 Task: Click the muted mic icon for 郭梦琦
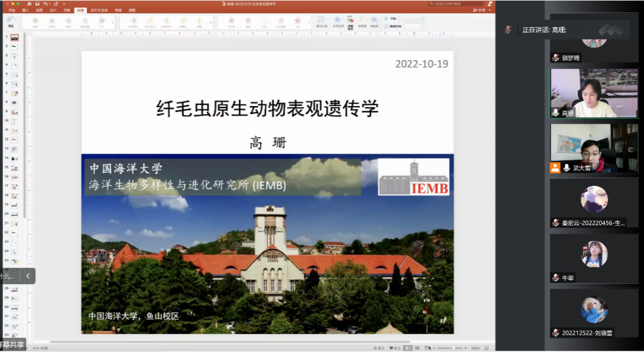point(556,58)
